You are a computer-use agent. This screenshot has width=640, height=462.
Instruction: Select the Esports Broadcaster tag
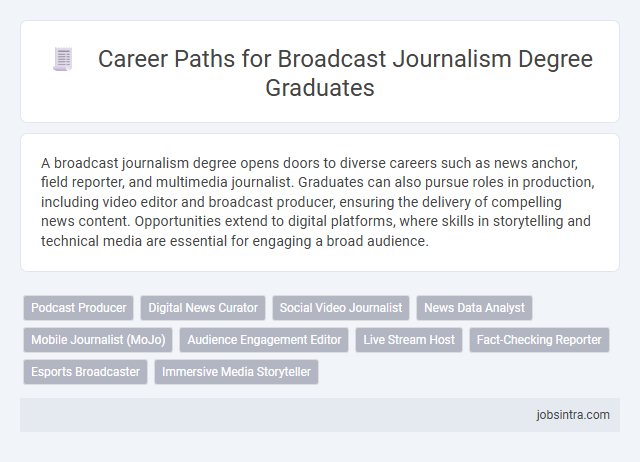(85, 372)
